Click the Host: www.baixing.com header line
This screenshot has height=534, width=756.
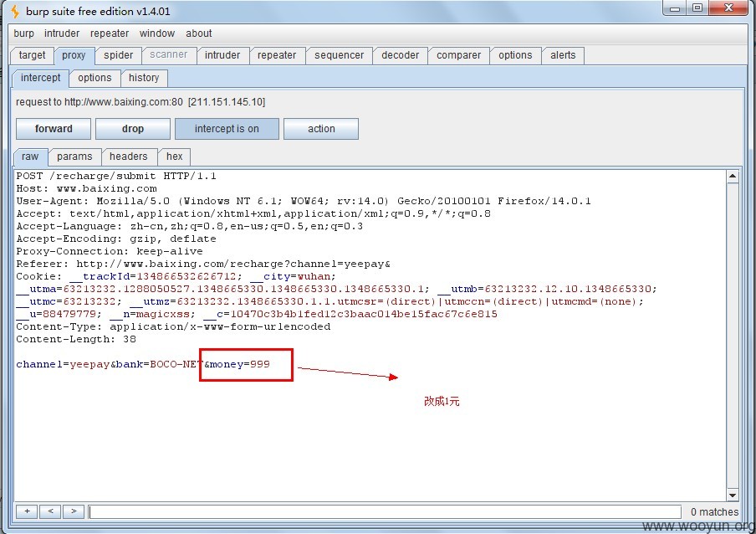(x=86, y=188)
